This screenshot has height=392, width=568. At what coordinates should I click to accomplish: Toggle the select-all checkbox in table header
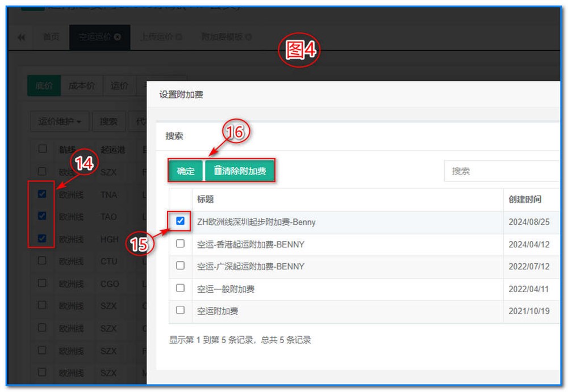click(41, 149)
